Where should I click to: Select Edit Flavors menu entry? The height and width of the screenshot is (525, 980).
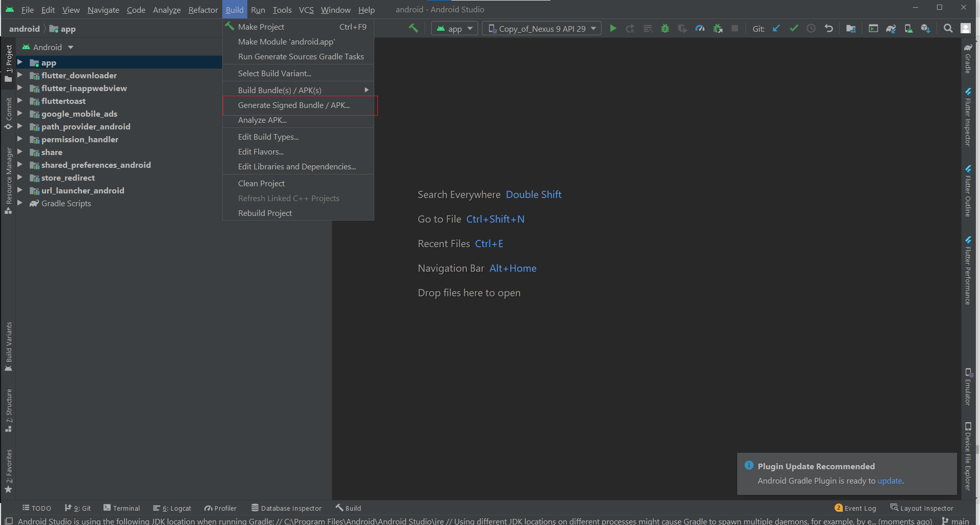(299, 151)
